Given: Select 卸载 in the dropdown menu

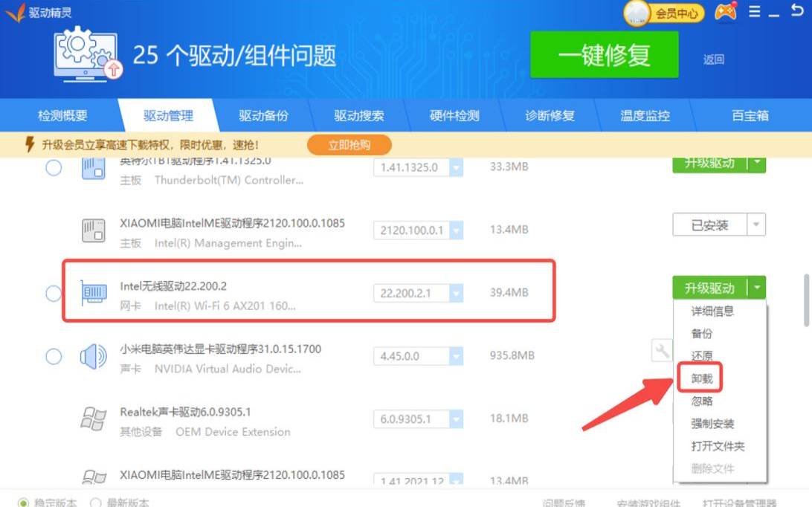Looking at the screenshot, I should (x=702, y=378).
